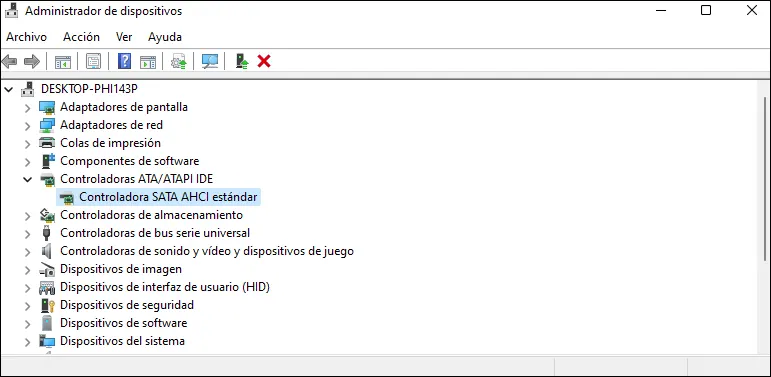This screenshot has height=377, width=771.
Task: Open the Archivo menu
Action: 27,37
